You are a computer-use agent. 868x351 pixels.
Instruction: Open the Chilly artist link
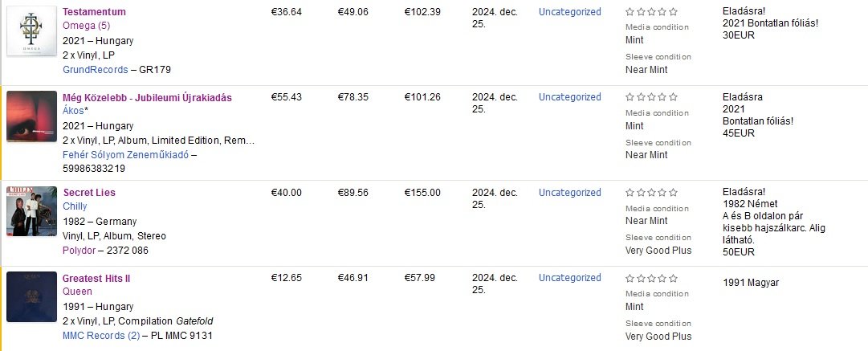click(x=75, y=206)
